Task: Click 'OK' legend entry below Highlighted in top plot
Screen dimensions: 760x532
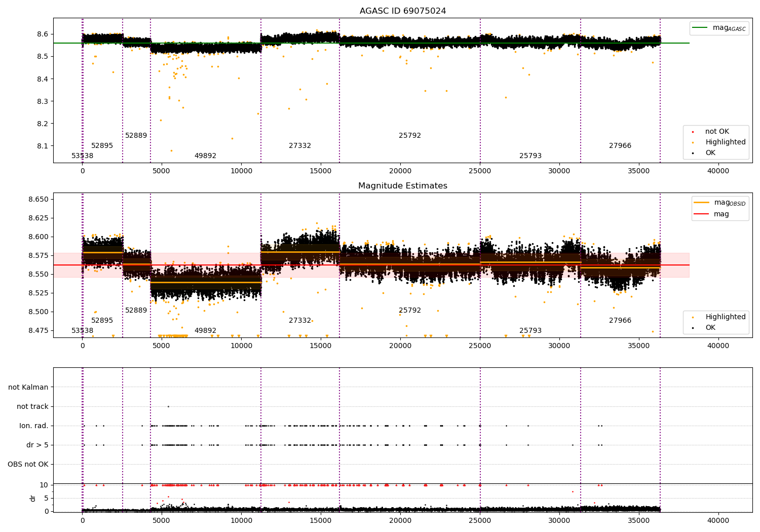Action: point(710,153)
